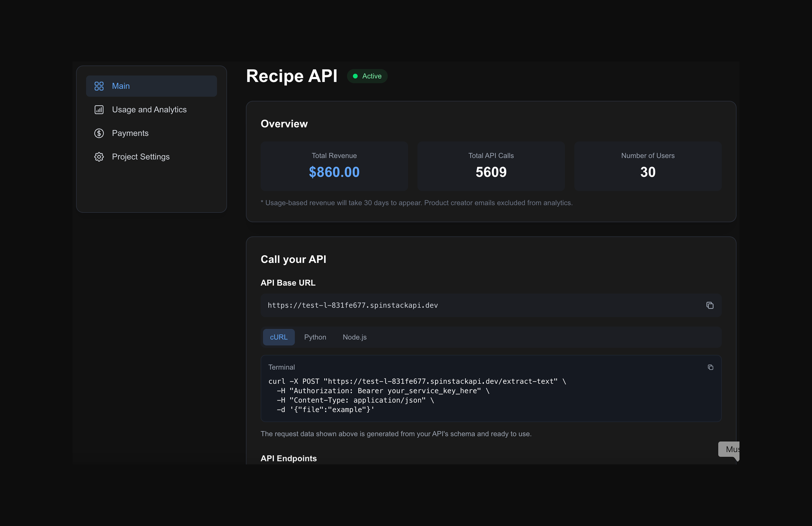
Task: Click the Number of Users label
Action: coord(648,155)
